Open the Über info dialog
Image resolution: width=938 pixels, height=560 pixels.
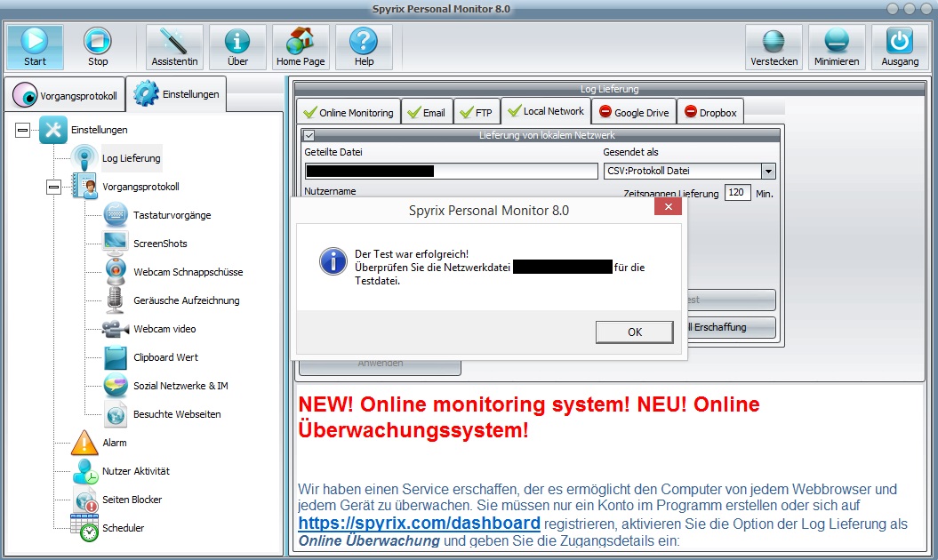[x=237, y=47]
